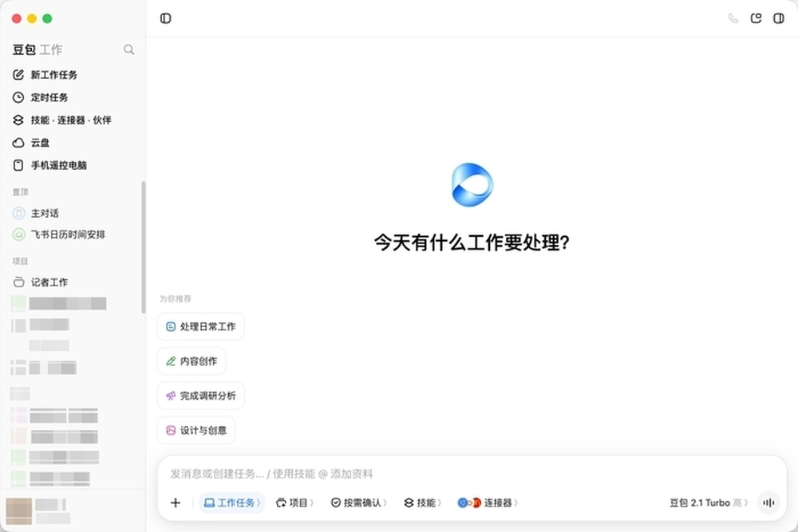798x532 pixels.
Task: Click the 完成调研分析 telescope icon
Action: point(171,396)
